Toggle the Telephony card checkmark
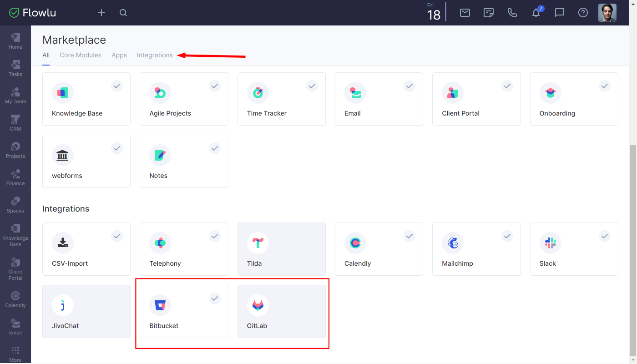Image resolution: width=637 pixels, height=364 pixels. click(215, 236)
